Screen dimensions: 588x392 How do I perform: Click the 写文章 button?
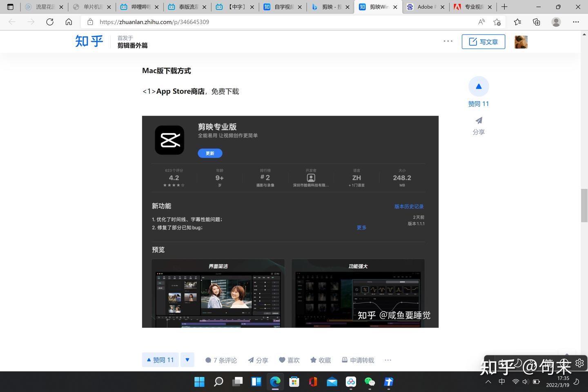[483, 42]
